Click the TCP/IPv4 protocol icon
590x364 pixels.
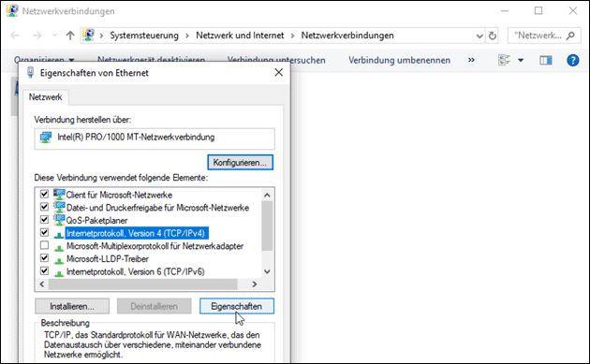(x=59, y=235)
